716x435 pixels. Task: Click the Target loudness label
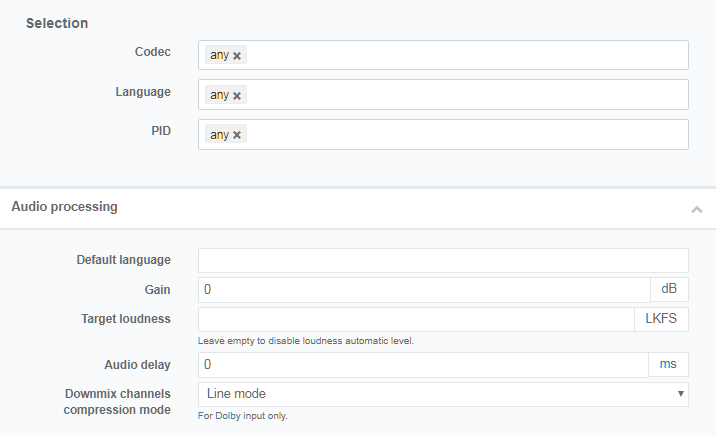[x=125, y=319]
